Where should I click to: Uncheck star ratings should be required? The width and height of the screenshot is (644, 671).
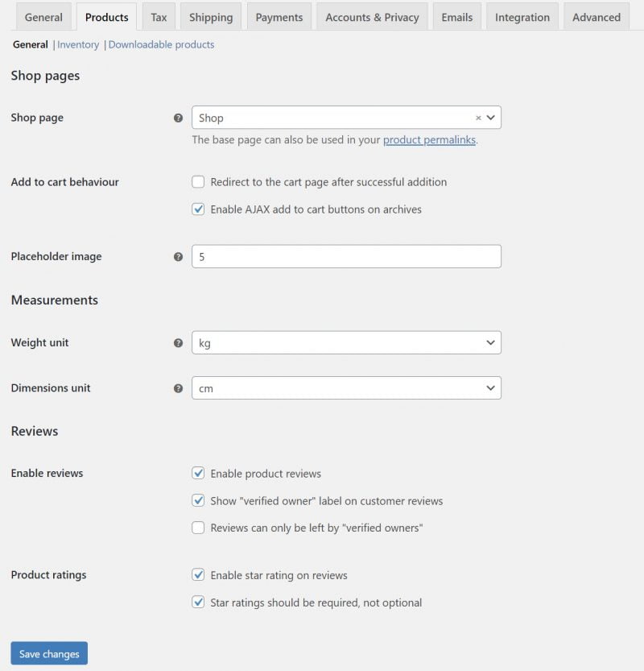198,603
